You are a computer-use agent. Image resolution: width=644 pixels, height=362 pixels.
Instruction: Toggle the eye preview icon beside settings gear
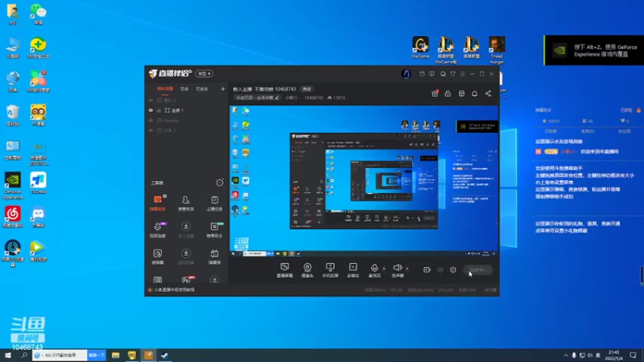click(x=440, y=269)
